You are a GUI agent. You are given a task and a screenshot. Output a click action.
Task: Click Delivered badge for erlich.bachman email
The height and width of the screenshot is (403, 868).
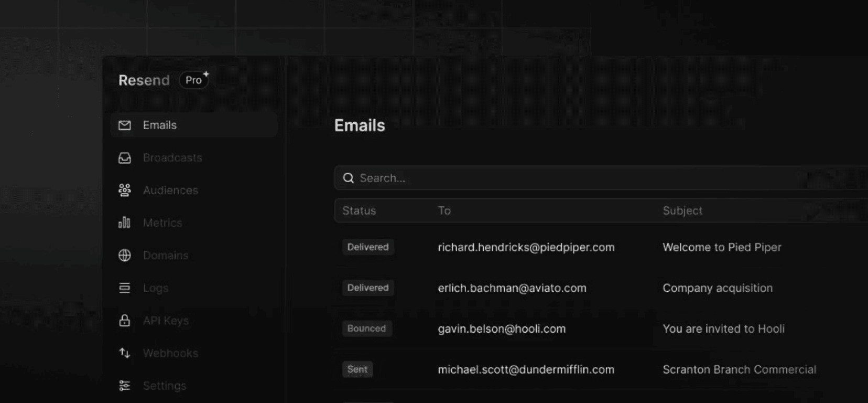[x=368, y=288]
